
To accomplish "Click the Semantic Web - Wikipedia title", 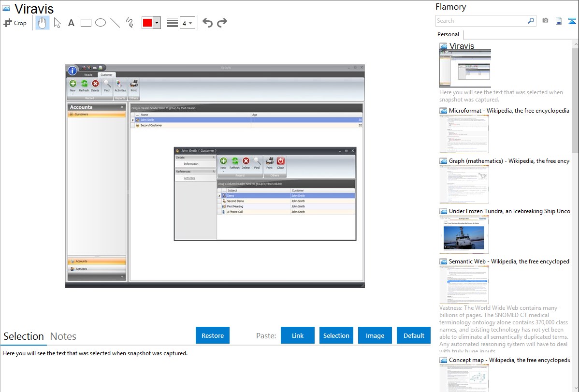I will 509,261.
